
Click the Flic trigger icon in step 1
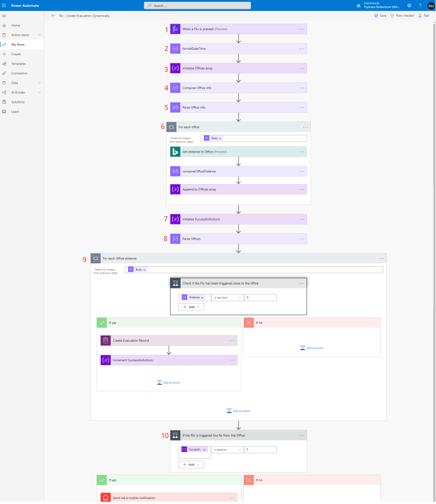pos(175,29)
